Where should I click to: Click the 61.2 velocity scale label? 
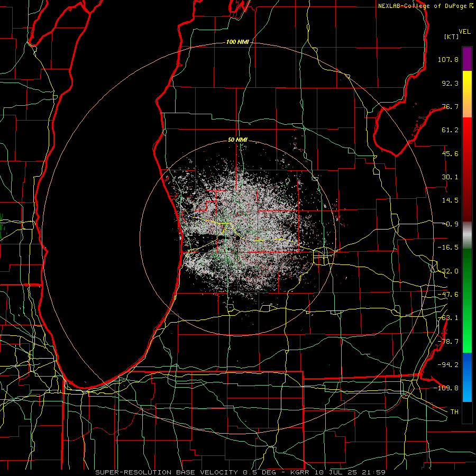tap(450, 130)
